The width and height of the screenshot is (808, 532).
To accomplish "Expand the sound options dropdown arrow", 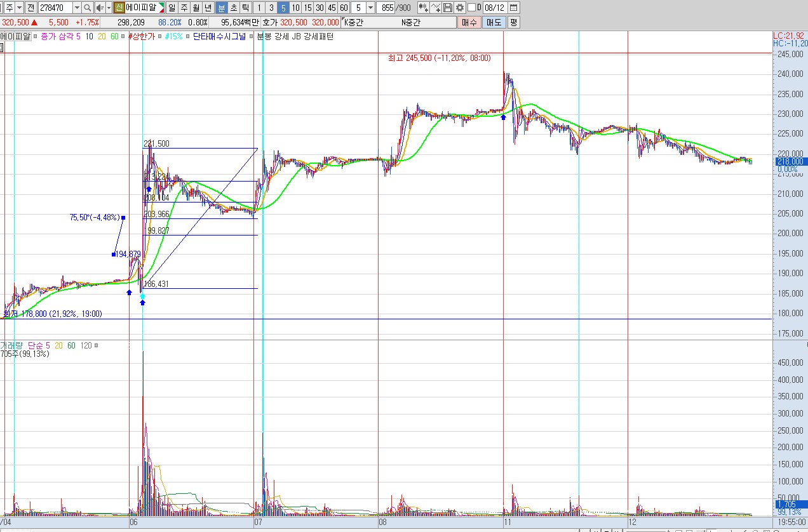I will click(109, 8).
